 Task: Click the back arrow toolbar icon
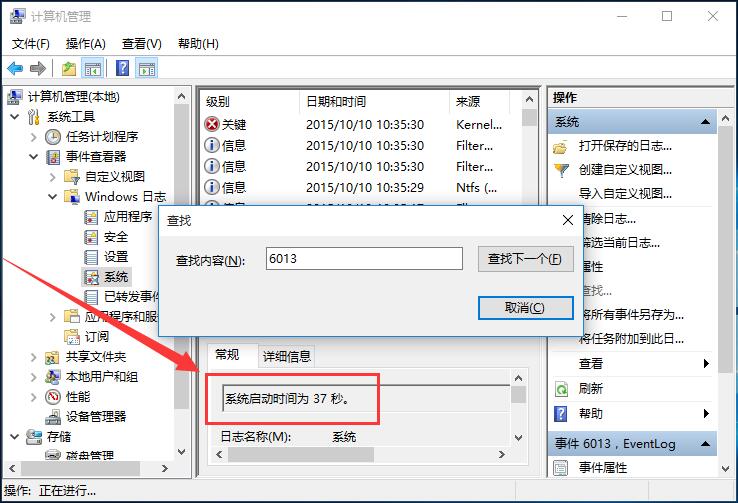pyautogui.click(x=15, y=69)
